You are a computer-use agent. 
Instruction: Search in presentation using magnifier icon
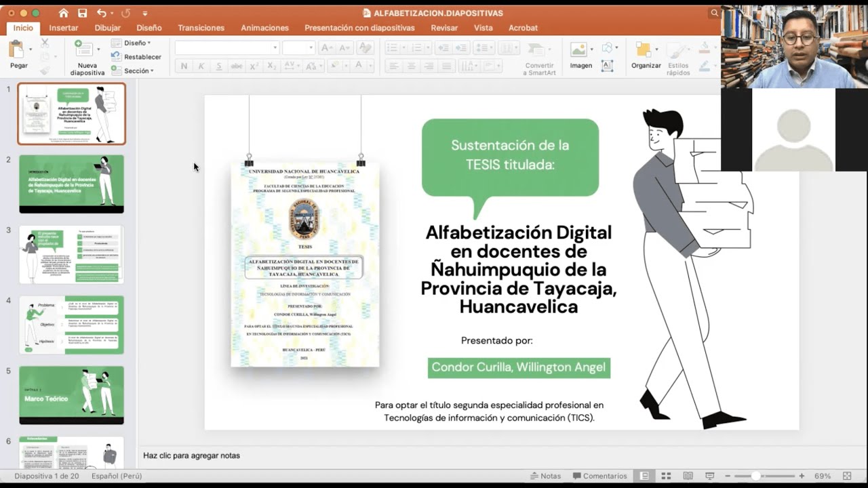714,13
